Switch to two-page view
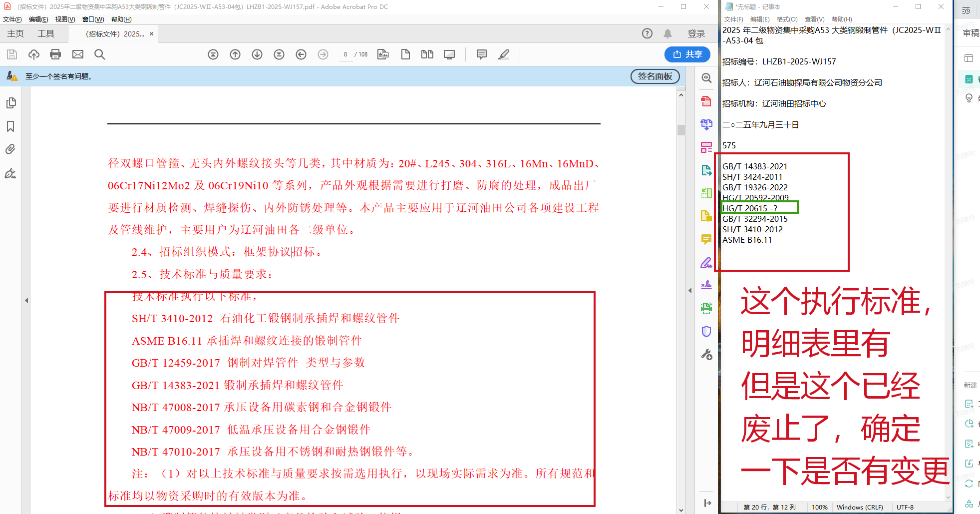Screen dimensions: 980x514 (x=427, y=54)
